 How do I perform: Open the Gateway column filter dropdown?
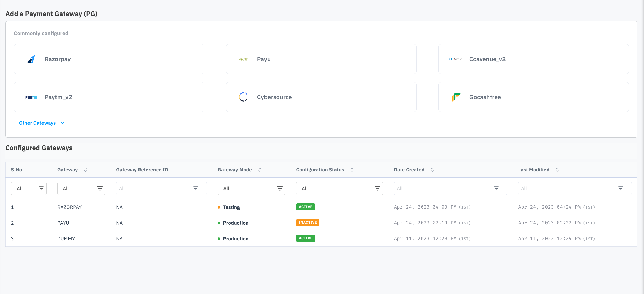click(x=81, y=189)
